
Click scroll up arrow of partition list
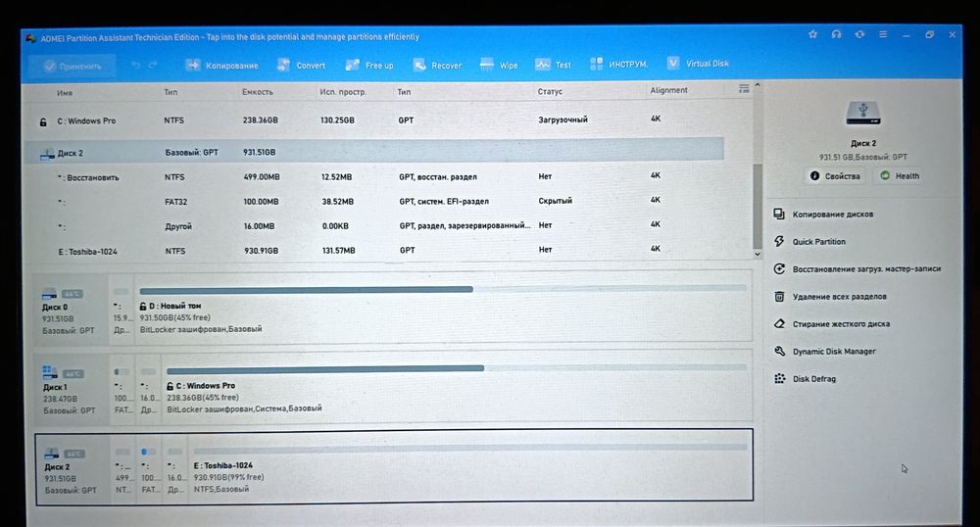(x=758, y=85)
